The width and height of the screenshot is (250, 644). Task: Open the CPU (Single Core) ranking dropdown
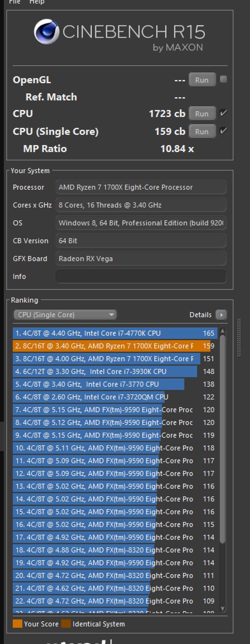[65, 315]
